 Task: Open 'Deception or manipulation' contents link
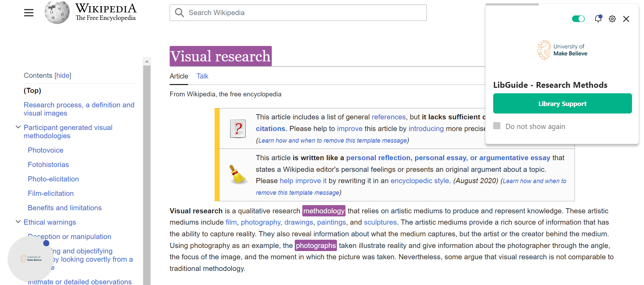click(70, 237)
